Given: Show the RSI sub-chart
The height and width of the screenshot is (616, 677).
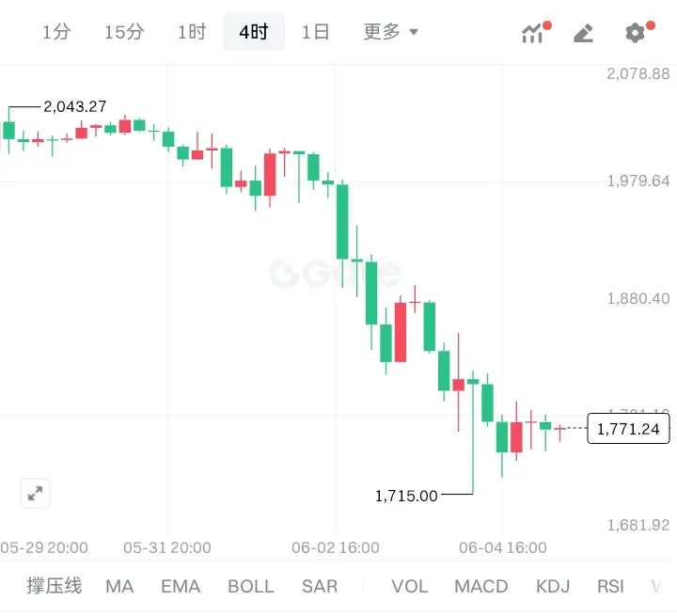Looking at the screenshot, I should pos(610,586).
